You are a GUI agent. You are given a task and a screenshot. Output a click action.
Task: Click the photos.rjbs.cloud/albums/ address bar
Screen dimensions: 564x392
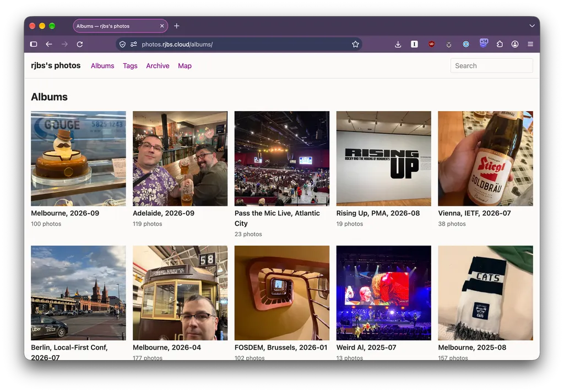coord(239,44)
